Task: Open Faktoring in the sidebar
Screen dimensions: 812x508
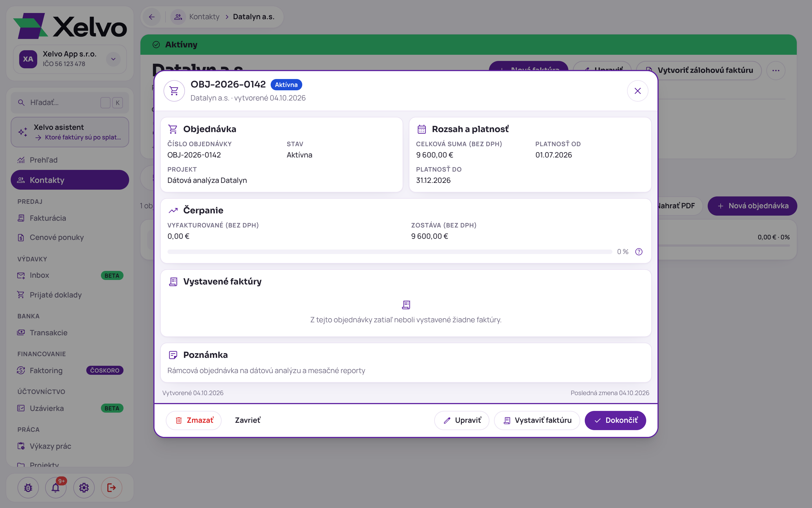Action: [70, 370]
